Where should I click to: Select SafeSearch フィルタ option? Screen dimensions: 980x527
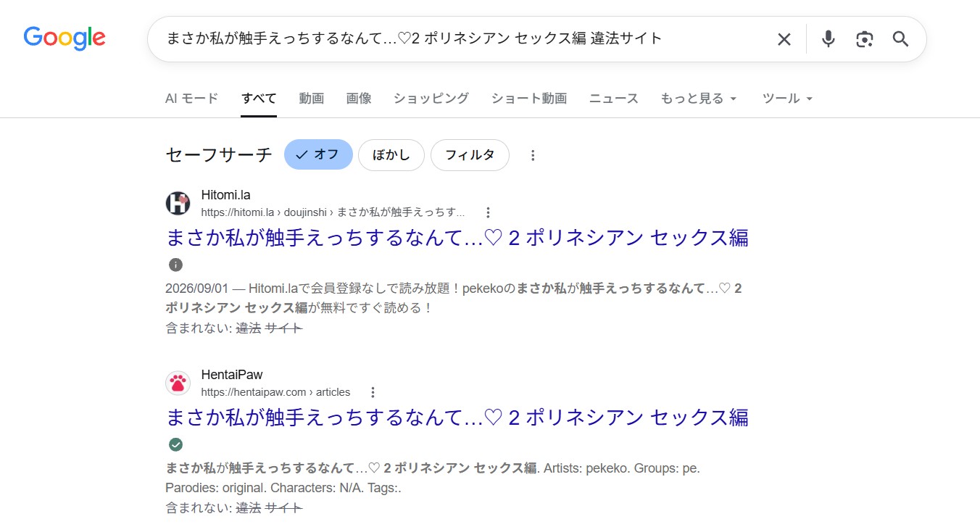(470, 155)
